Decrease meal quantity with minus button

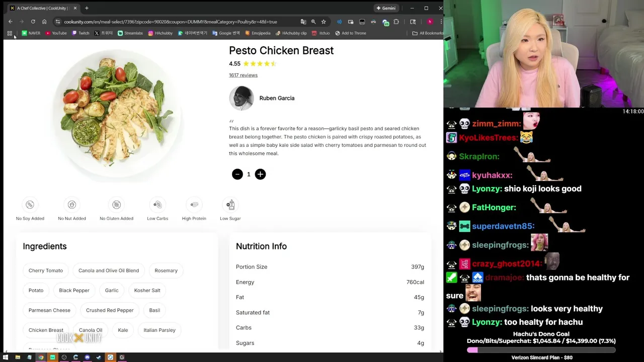237,174
